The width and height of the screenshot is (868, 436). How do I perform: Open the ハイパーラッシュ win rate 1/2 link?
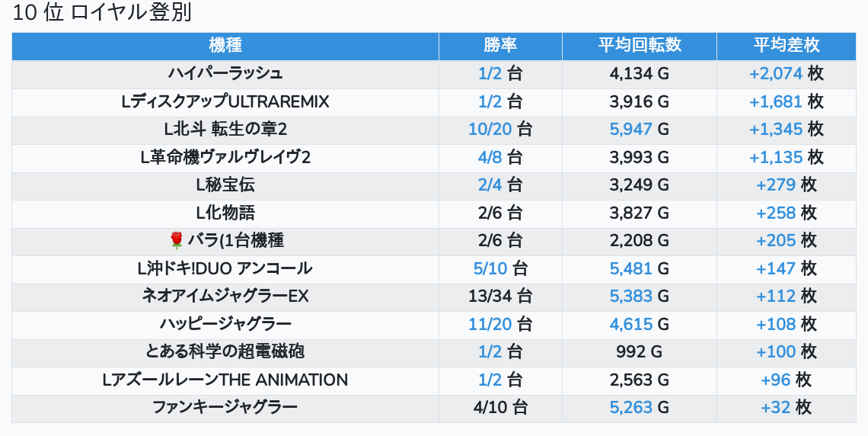(x=490, y=74)
